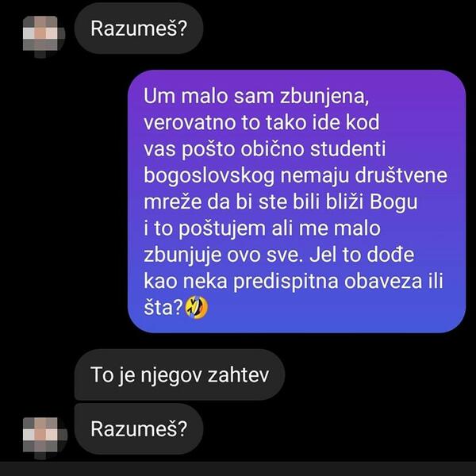The image size is (476, 476).
Task: Click the word verovatno in the purple message
Action: tap(190, 123)
